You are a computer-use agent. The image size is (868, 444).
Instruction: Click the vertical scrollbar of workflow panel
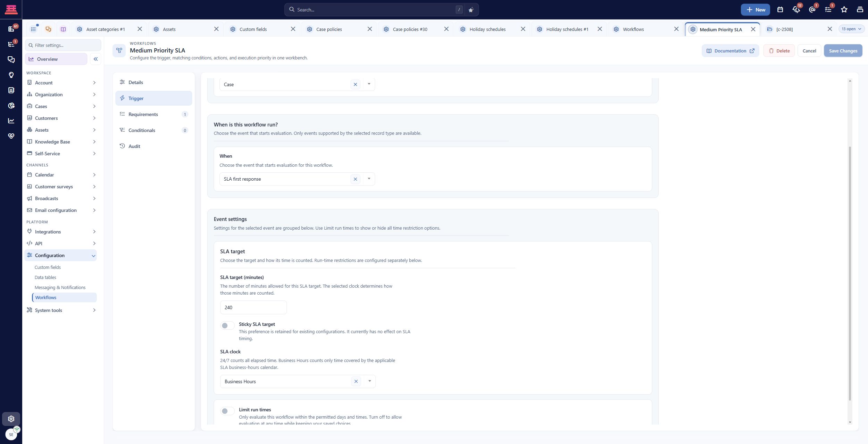[850, 273]
